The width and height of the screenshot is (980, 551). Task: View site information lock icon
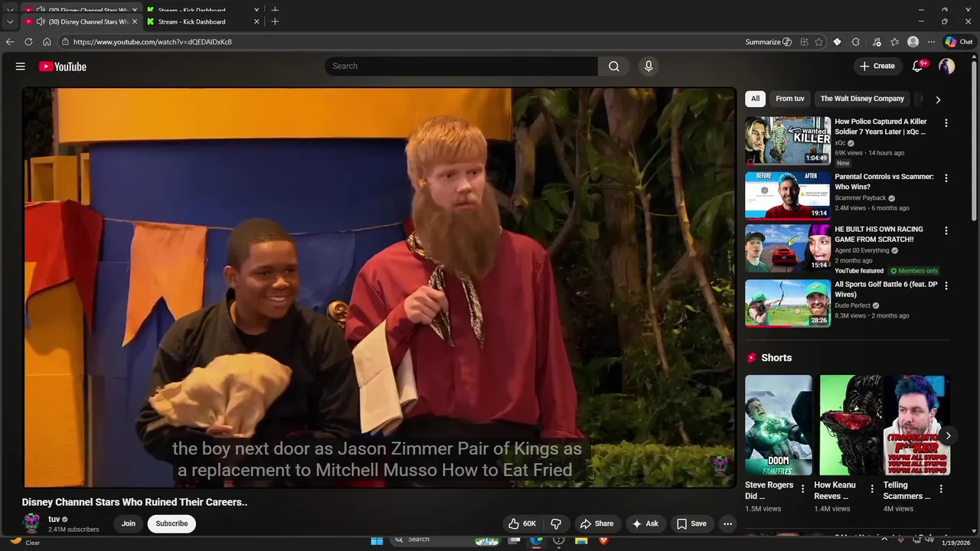(x=66, y=42)
